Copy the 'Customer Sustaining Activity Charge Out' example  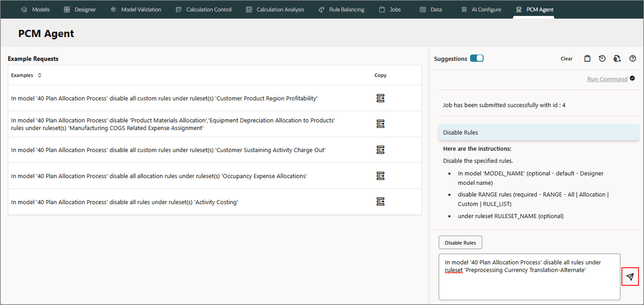pyautogui.click(x=380, y=150)
